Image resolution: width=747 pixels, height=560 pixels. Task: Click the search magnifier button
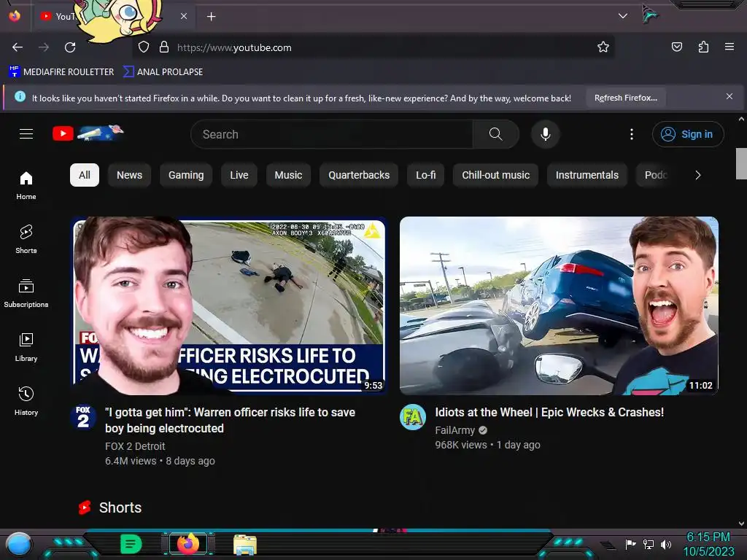coord(495,134)
